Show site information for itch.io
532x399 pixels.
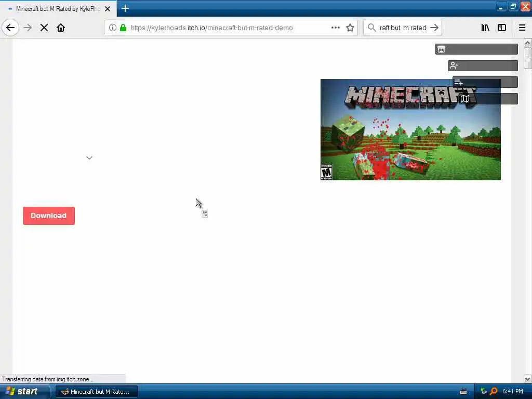point(112,28)
